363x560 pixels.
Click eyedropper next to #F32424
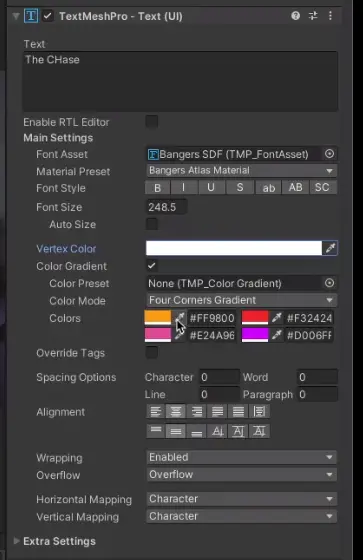pyautogui.click(x=277, y=318)
